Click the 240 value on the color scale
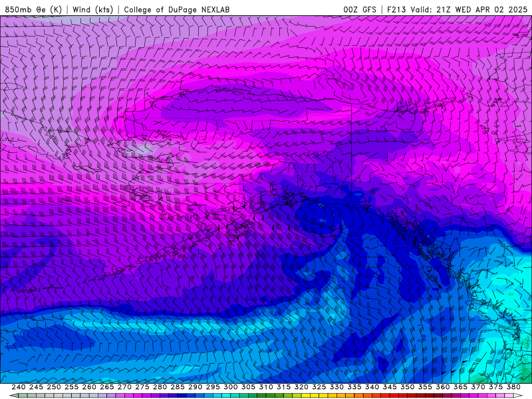Screen dimensions: 532x399 pos(19,387)
